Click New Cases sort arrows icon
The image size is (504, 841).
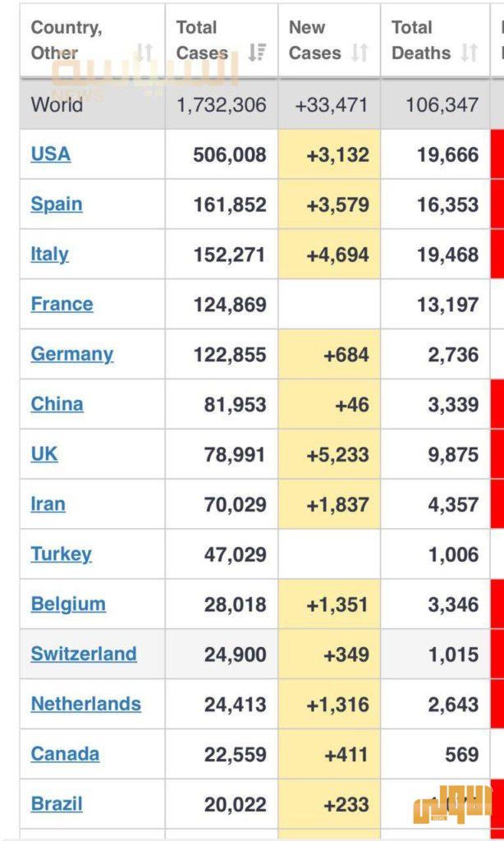(360, 53)
